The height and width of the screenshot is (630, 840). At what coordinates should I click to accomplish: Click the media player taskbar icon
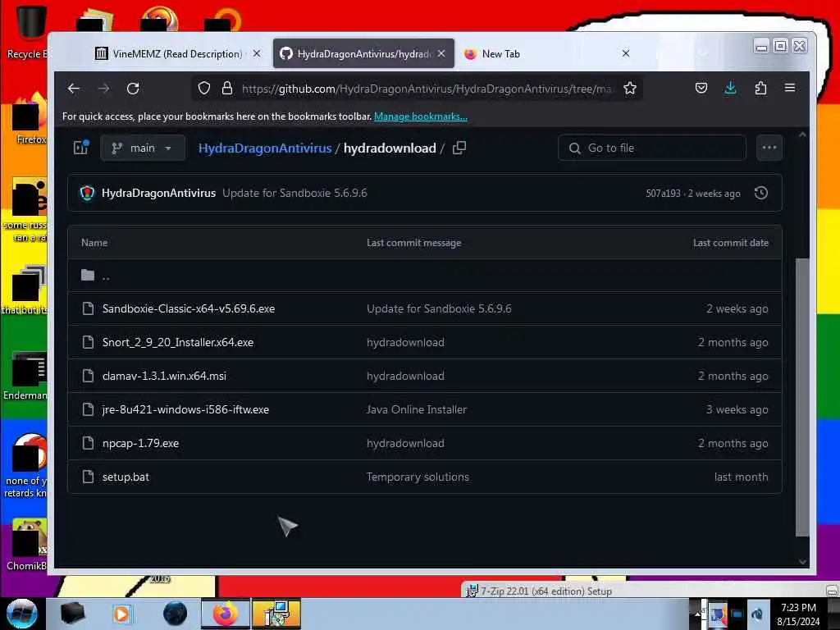(121, 614)
